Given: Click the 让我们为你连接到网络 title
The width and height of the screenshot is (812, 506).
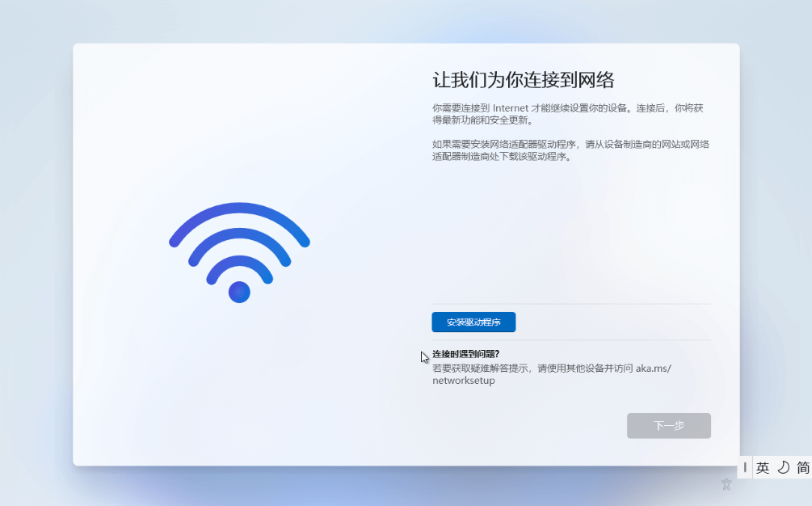Looking at the screenshot, I should tap(523, 80).
